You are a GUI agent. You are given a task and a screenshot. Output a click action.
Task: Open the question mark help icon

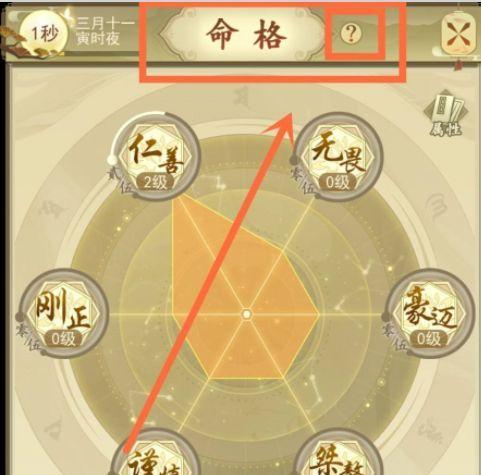coord(351,33)
